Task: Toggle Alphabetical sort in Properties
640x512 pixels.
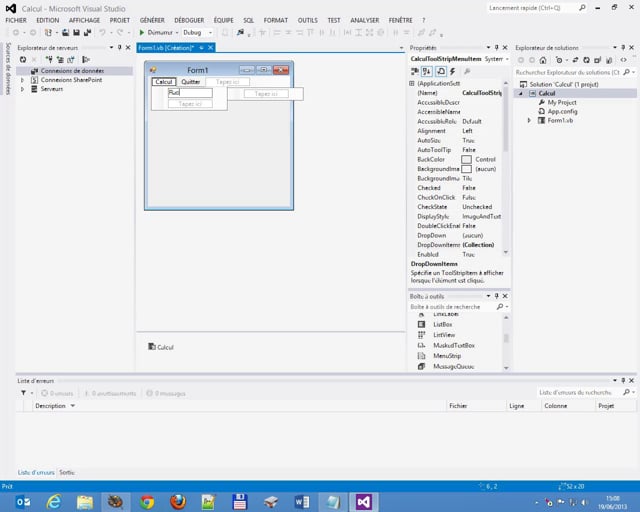Action: [427, 71]
